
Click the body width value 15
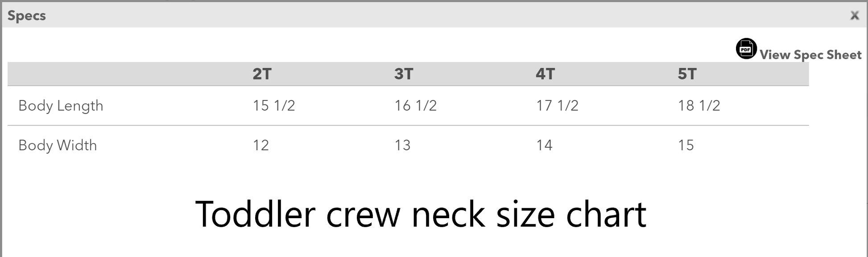point(686,145)
